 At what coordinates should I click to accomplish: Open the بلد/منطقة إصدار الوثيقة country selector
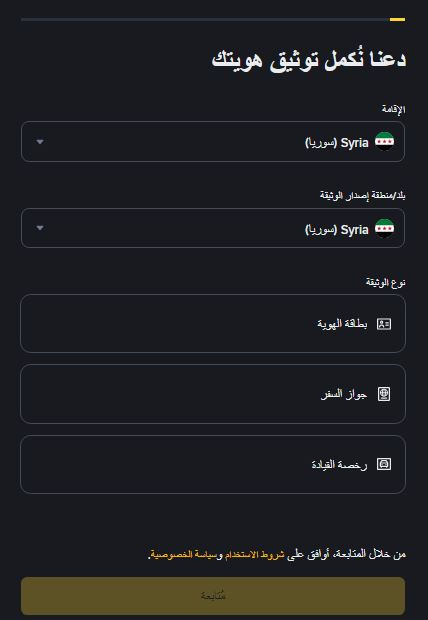pyautogui.click(x=213, y=228)
